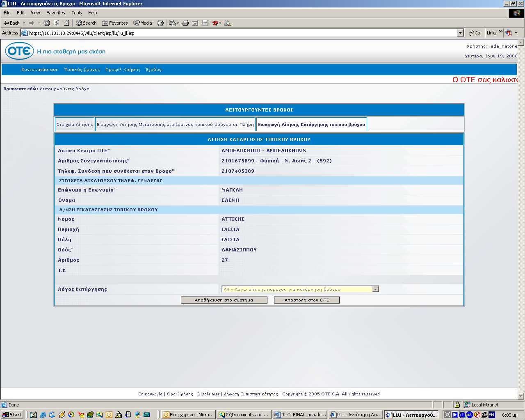Click the muted volume tray icon
The image size is (525, 420).
coord(477,415)
